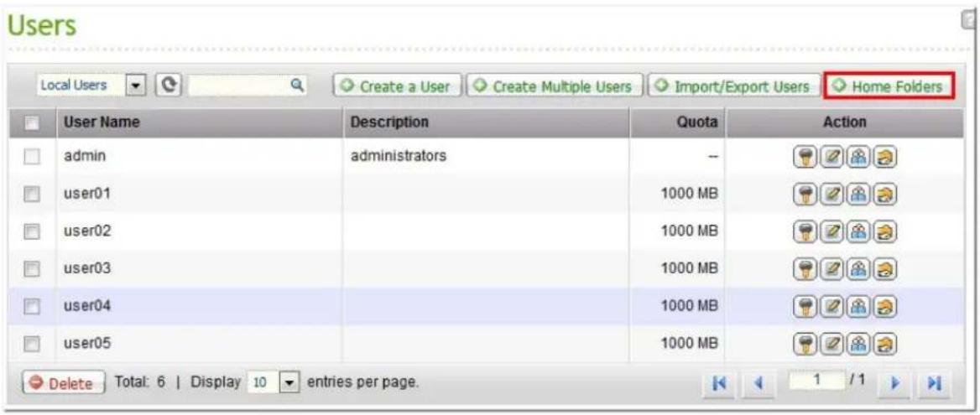980x415 pixels.
Task: Open user groups icon for user01
Action: tap(857, 194)
